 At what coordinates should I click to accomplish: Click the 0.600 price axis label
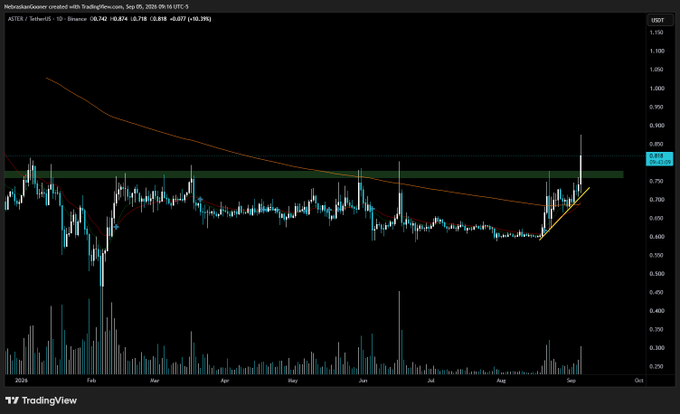(657, 237)
